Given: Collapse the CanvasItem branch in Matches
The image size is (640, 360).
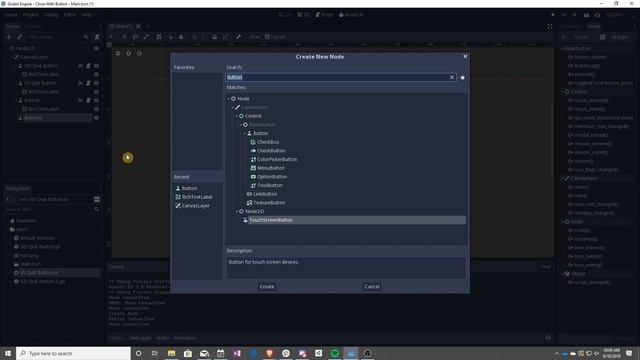Looking at the screenshot, I should (233, 107).
